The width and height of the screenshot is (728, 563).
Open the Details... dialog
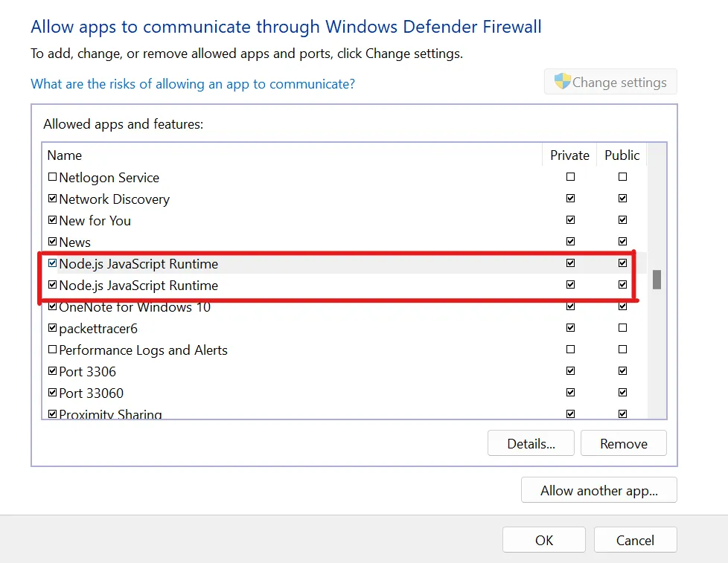pos(531,444)
